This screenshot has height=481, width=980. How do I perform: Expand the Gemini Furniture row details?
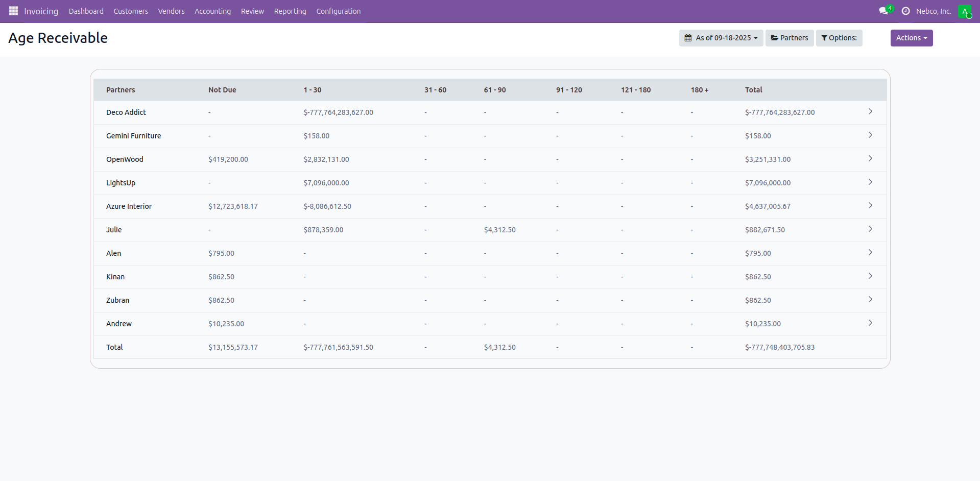click(x=870, y=135)
